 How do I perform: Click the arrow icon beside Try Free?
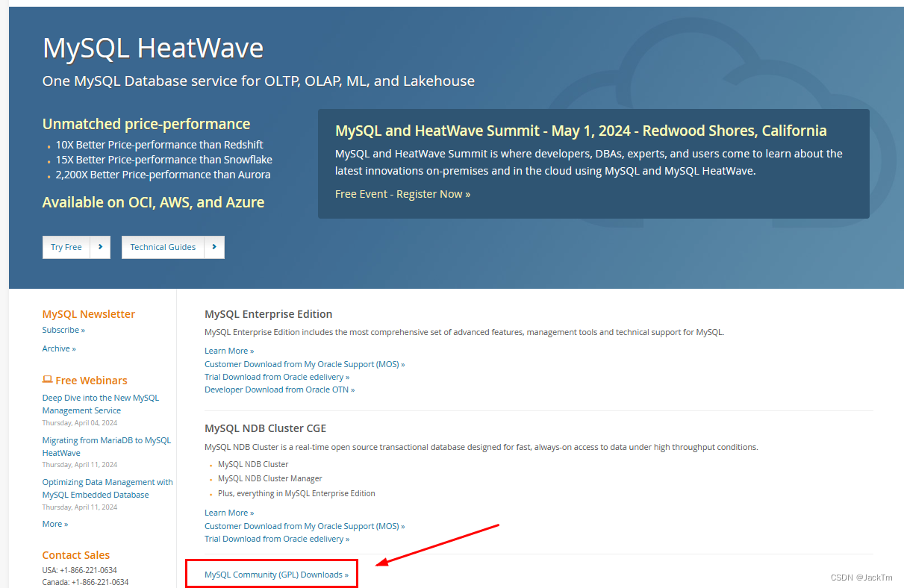(100, 247)
